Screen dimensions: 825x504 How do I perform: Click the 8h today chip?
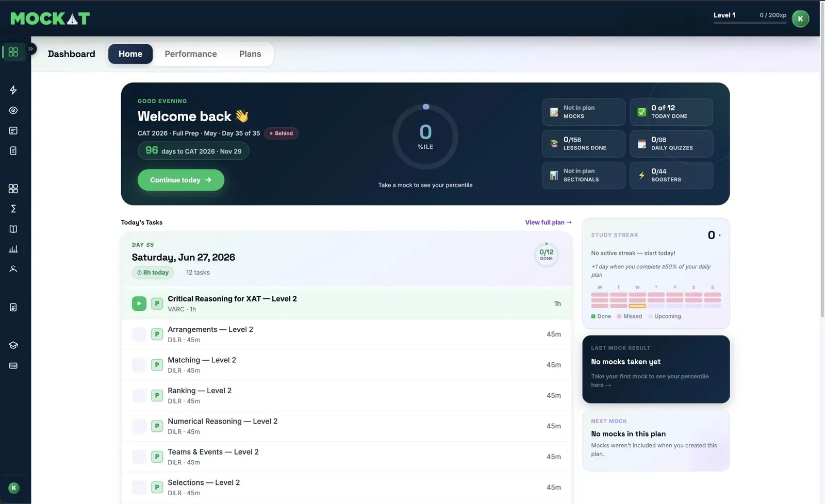click(153, 273)
